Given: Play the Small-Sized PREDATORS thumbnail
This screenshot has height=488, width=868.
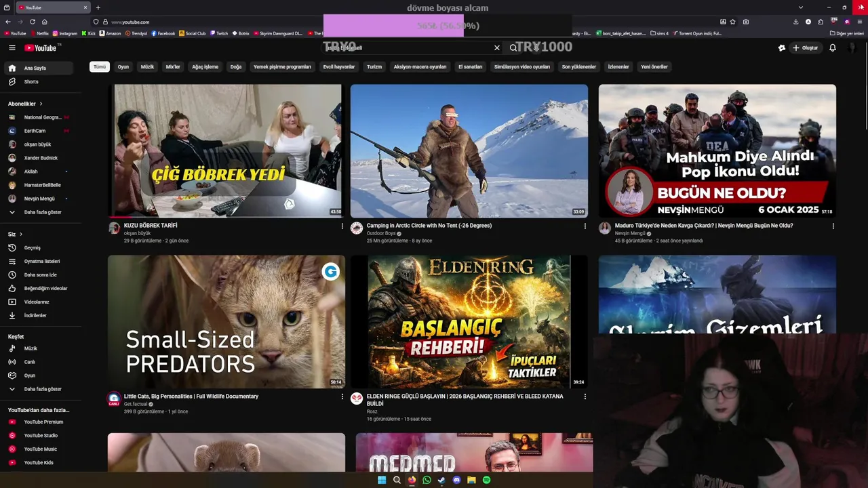Looking at the screenshot, I should click(x=226, y=322).
